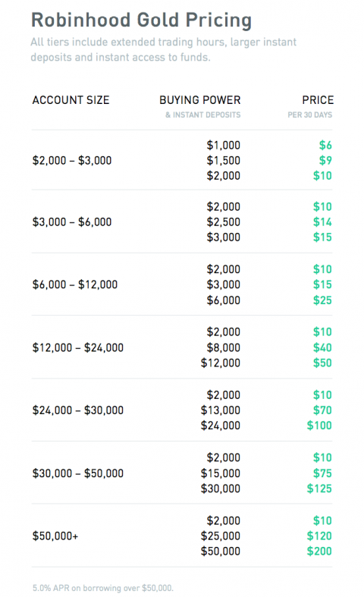The width and height of the screenshot is (364, 597).
Task: Click the $125 price option
Action: coord(319,489)
